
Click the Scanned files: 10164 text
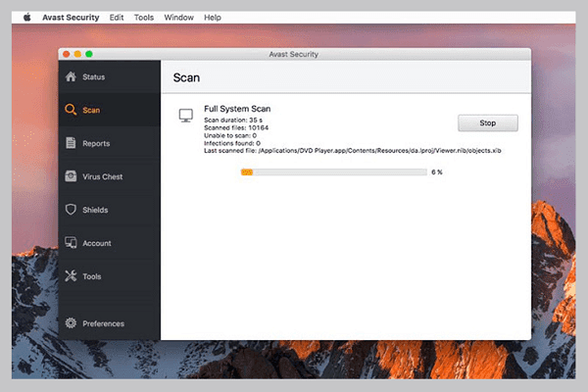(236, 127)
